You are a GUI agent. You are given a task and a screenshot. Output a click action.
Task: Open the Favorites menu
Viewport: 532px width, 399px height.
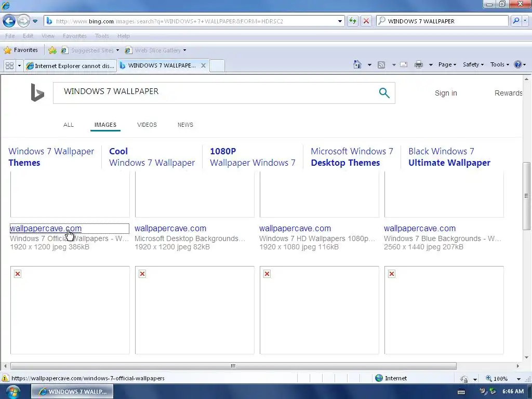pyautogui.click(x=75, y=36)
